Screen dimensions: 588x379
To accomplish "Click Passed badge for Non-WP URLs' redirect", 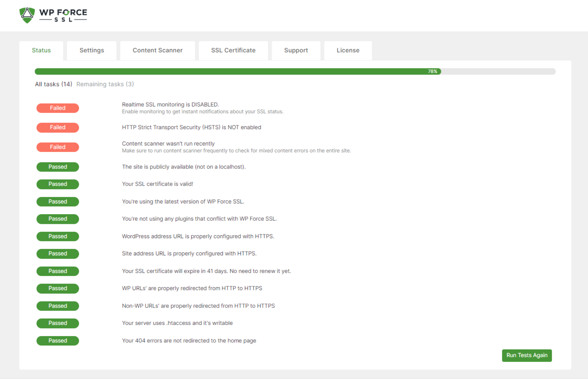I will tap(58, 306).
